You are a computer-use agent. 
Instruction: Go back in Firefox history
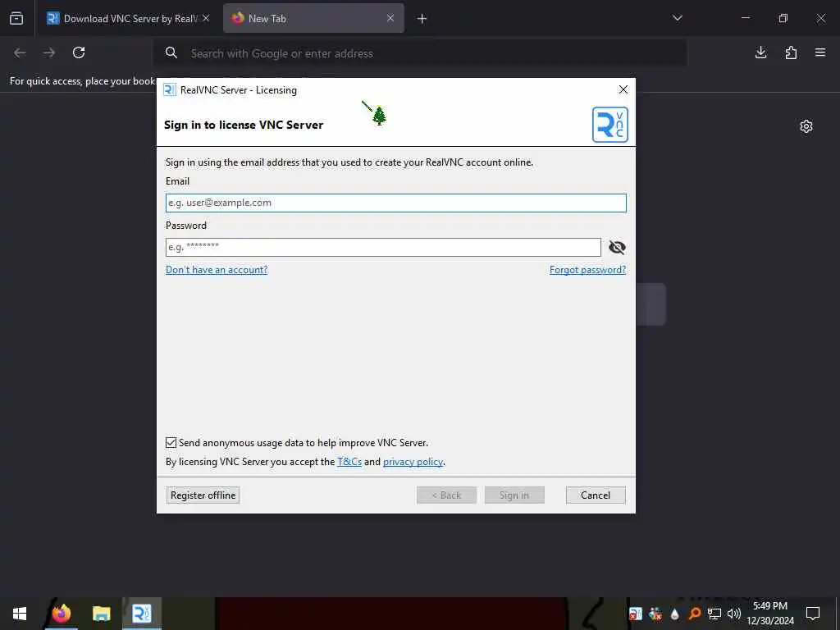pyautogui.click(x=20, y=52)
